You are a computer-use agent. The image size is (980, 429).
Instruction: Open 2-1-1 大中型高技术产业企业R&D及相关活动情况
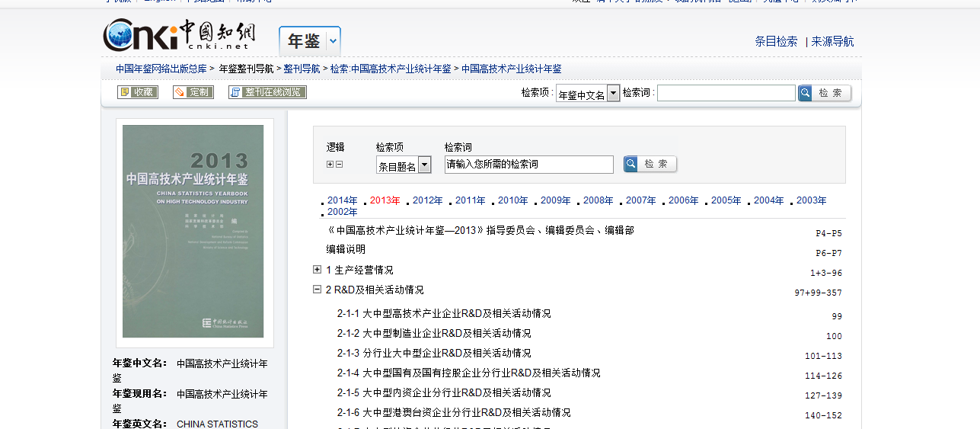(444, 313)
